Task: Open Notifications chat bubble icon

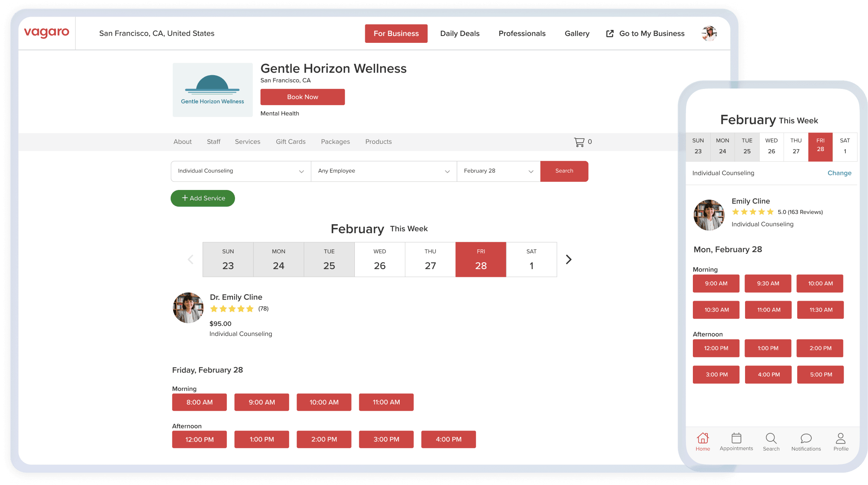Action: (806, 439)
